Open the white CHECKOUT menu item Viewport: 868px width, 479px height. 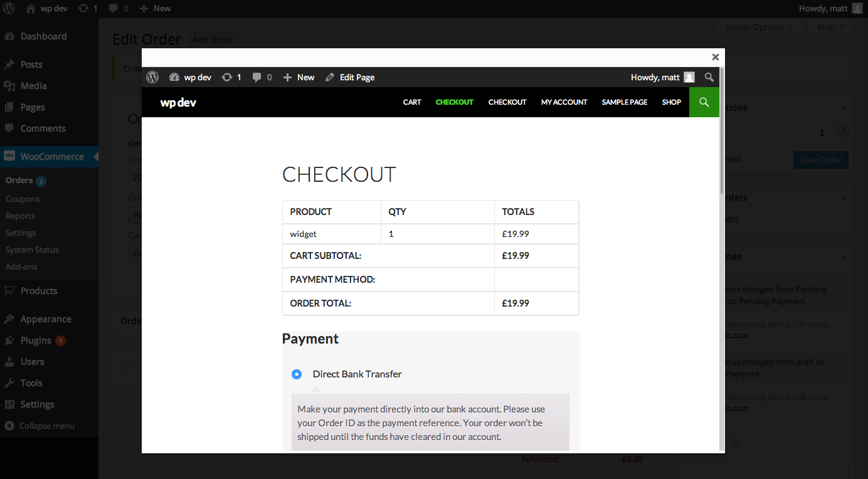pyautogui.click(x=507, y=102)
